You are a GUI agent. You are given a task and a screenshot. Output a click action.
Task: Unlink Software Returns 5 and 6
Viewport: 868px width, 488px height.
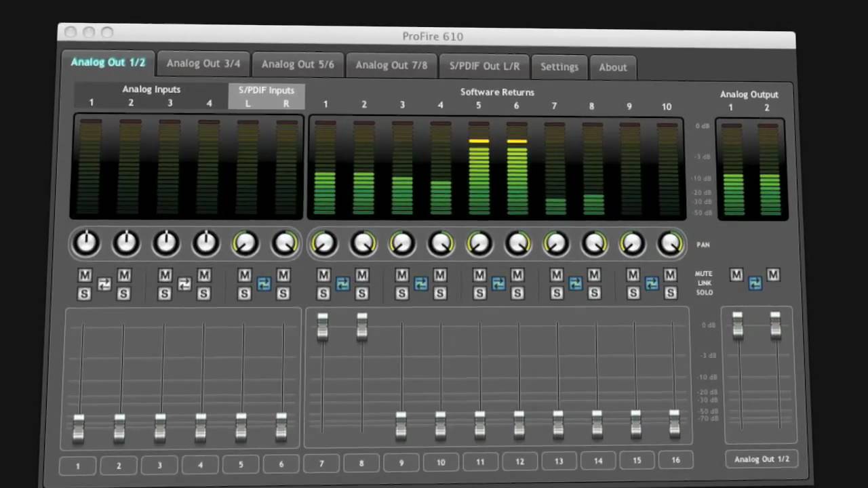[x=498, y=285]
